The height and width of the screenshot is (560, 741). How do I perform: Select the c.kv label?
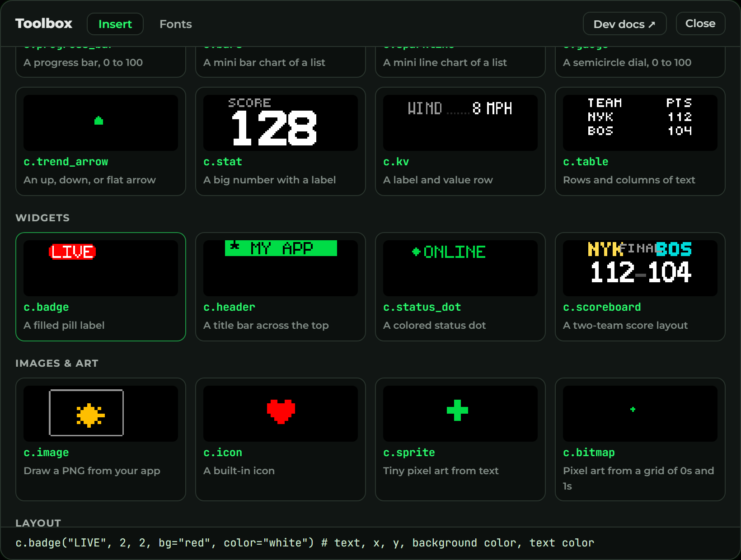pyautogui.click(x=396, y=162)
